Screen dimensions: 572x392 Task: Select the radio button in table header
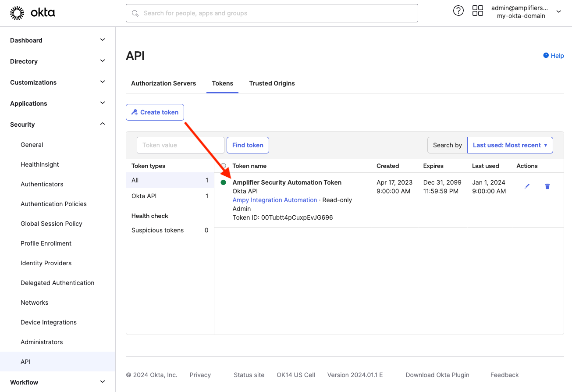pyautogui.click(x=224, y=166)
